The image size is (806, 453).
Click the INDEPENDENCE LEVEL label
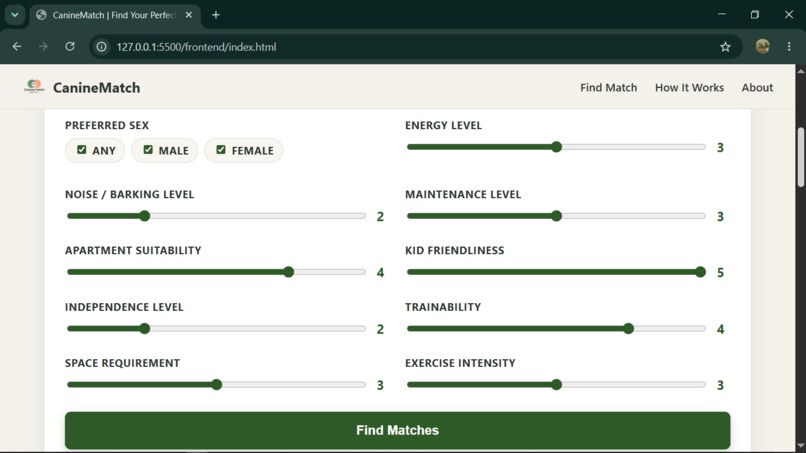point(124,307)
